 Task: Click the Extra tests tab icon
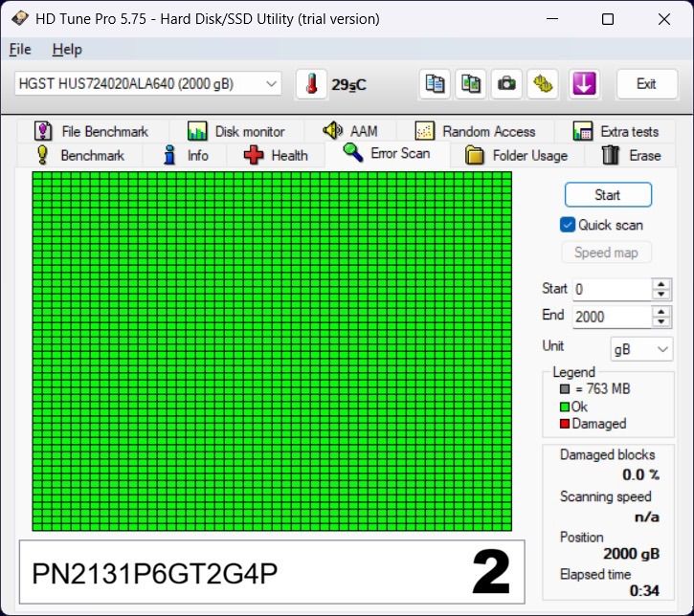[x=582, y=131]
